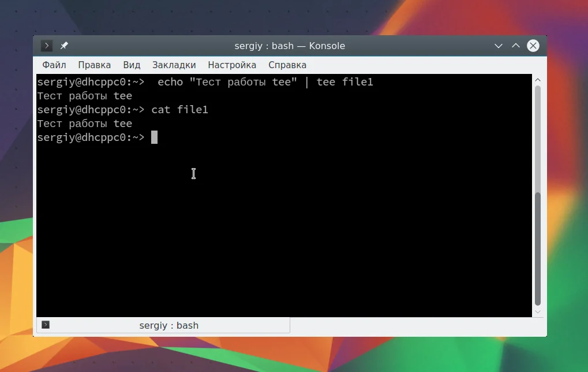588x372 pixels.
Task: Click the scrollbar down arrow
Action: point(538,312)
